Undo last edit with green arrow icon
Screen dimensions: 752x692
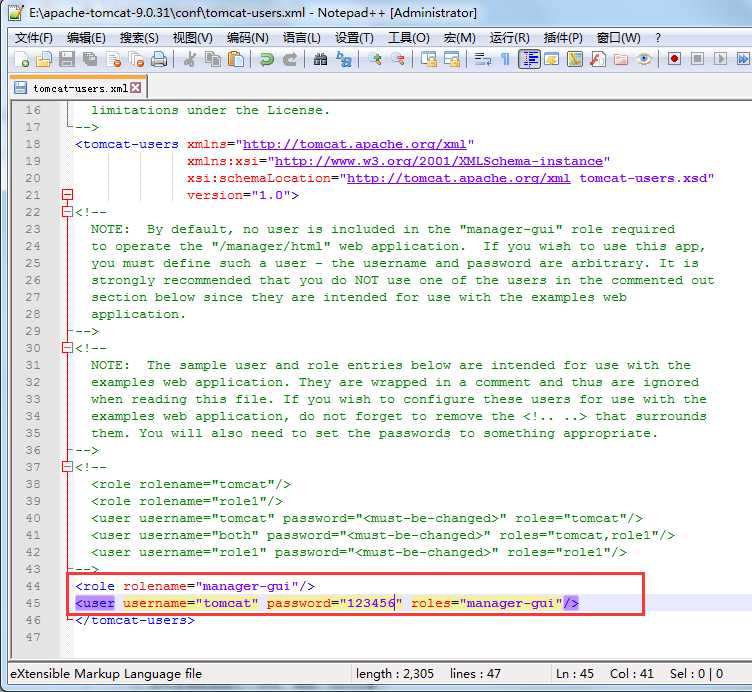point(266,59)
